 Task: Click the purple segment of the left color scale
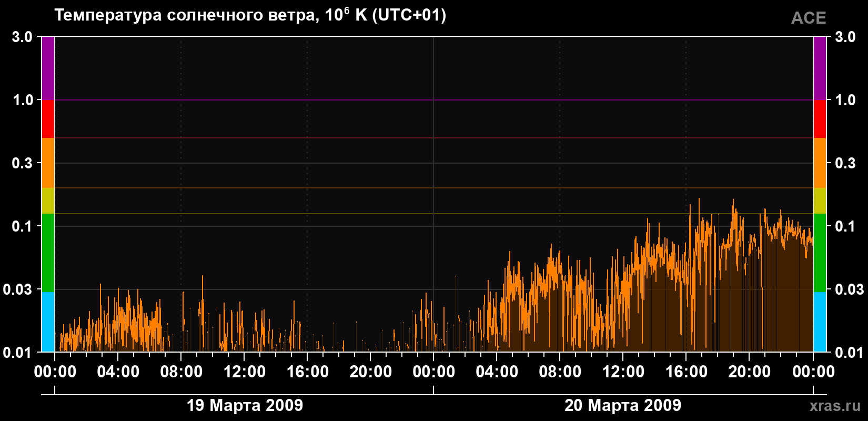coord(48,68)
